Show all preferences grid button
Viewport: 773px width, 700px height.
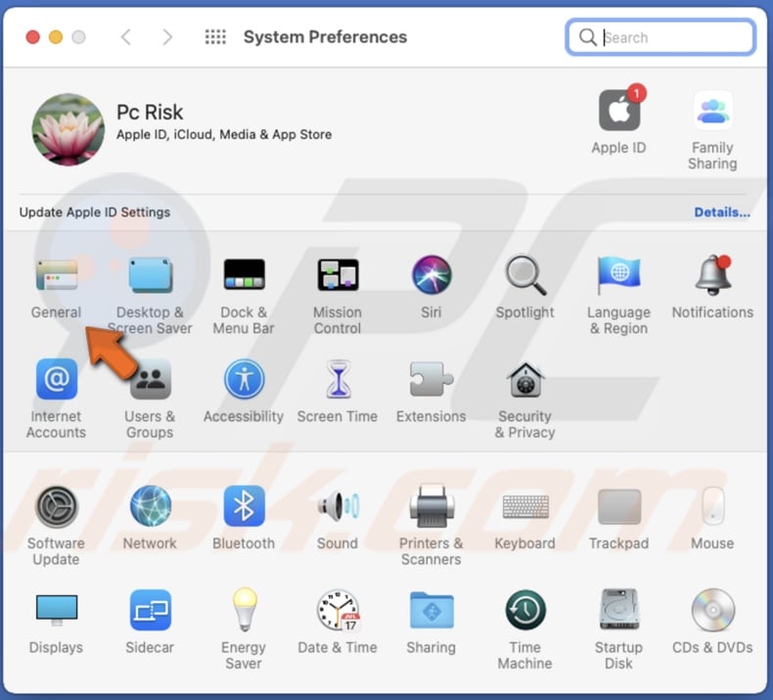pos(215,37)
